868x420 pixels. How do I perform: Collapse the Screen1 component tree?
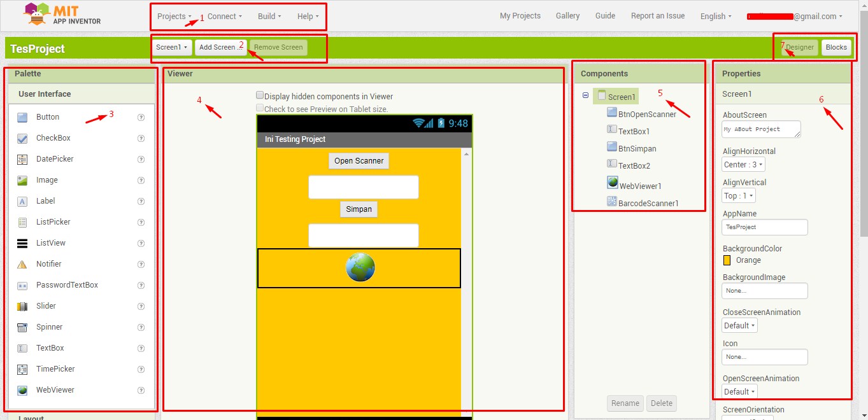585,95
